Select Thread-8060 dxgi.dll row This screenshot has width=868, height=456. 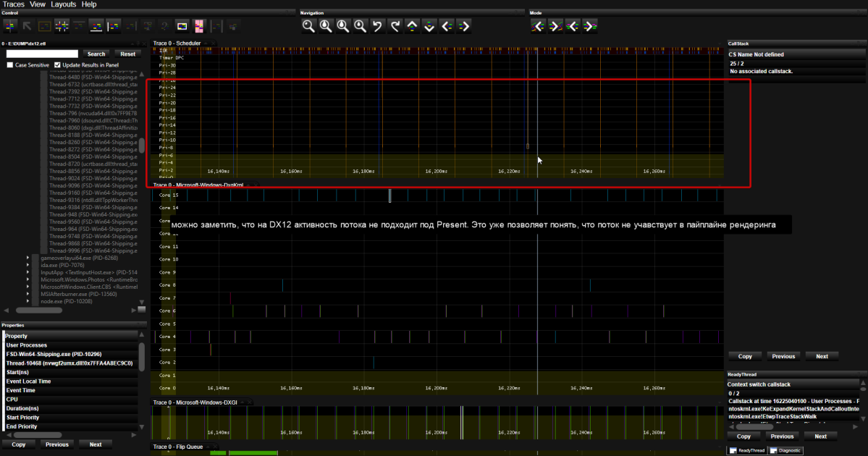click(x=93, y=128)
